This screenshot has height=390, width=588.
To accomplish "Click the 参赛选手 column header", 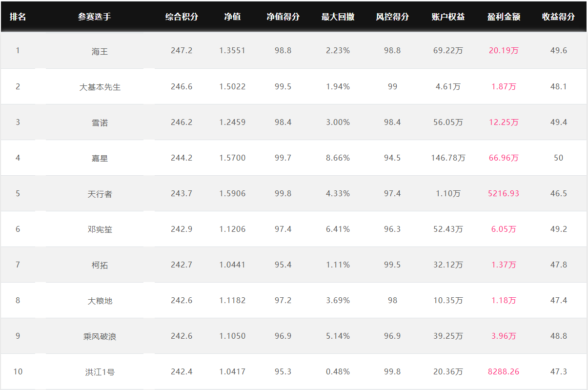I will coord(94,17).
